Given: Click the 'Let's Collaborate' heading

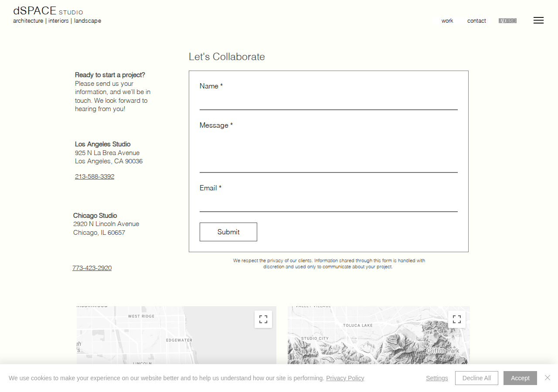Looking at the screenshot, I should point(227,57).
